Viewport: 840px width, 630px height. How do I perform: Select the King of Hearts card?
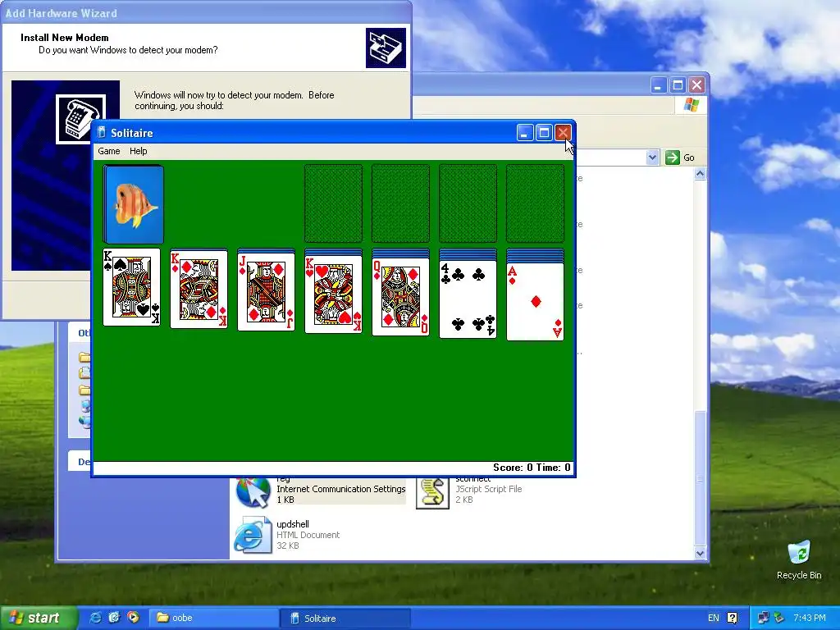[x=333, y=294]
